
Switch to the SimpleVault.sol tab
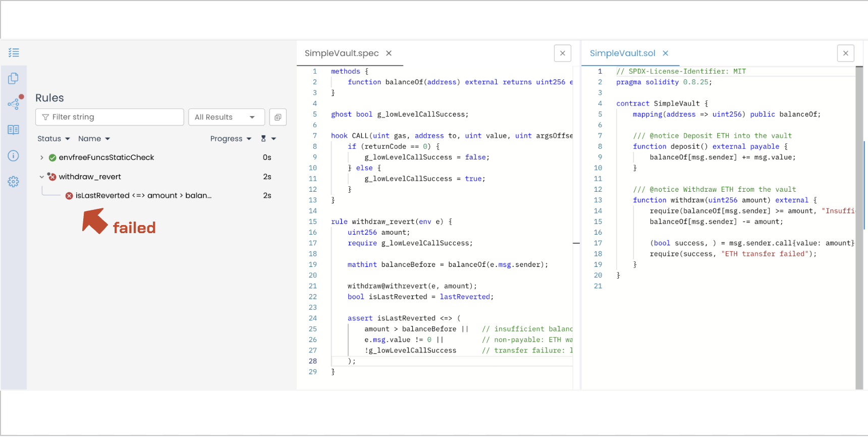622,53
